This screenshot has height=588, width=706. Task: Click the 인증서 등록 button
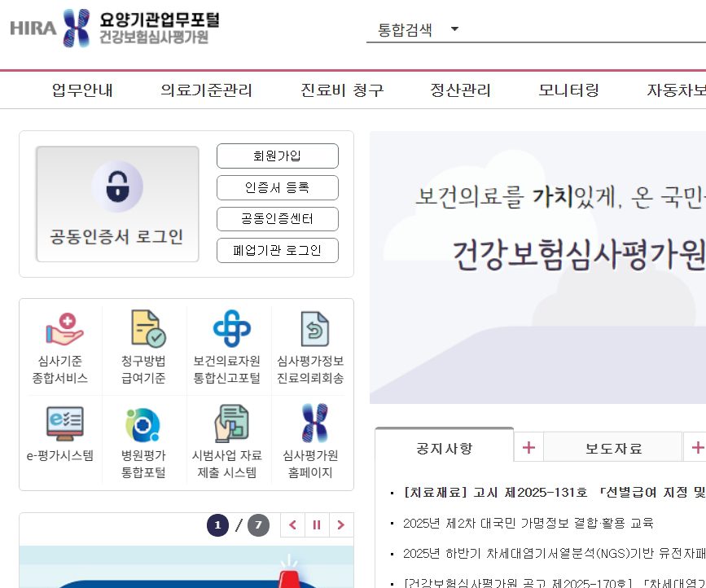coord(278,187)
